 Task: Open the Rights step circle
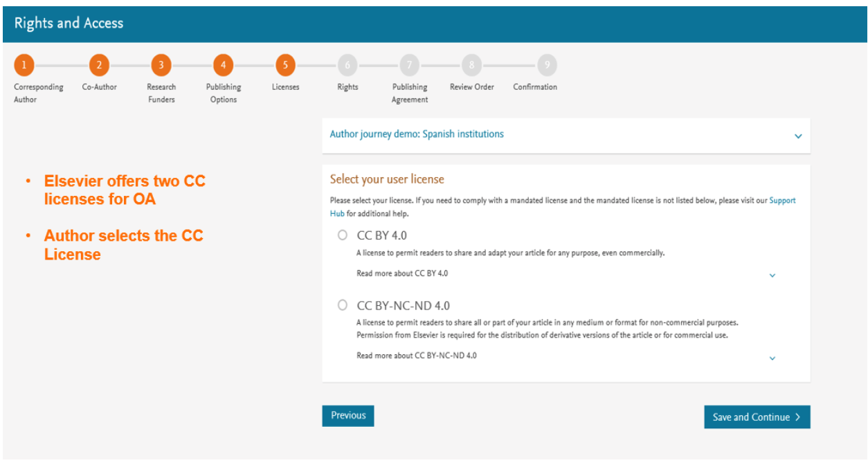[347, 64]
